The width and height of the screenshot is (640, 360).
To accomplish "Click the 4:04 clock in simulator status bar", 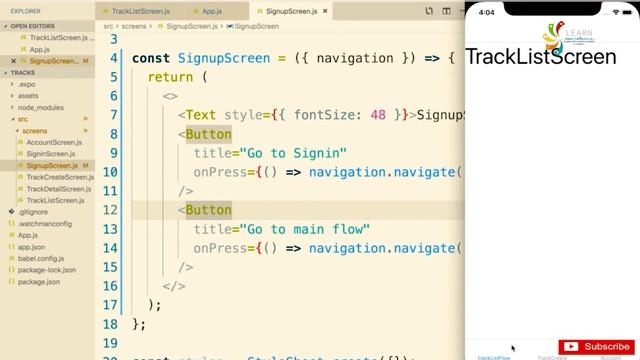I will click(x=487, y=12).
